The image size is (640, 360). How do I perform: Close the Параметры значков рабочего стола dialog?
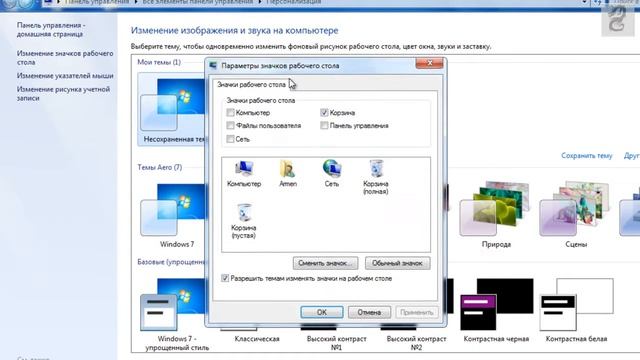click(x=429, y=63)
